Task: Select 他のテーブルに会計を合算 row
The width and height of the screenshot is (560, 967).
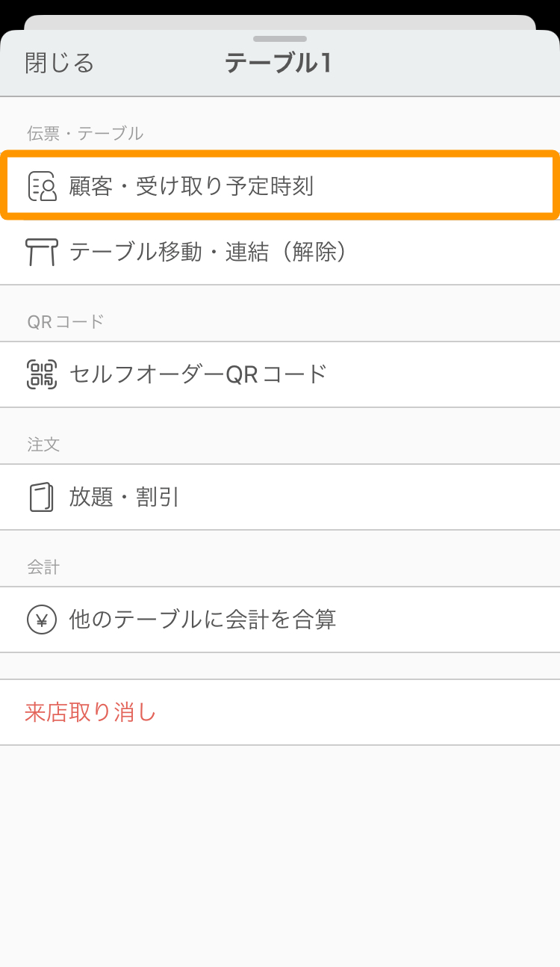Action: [x=280, y=620]
